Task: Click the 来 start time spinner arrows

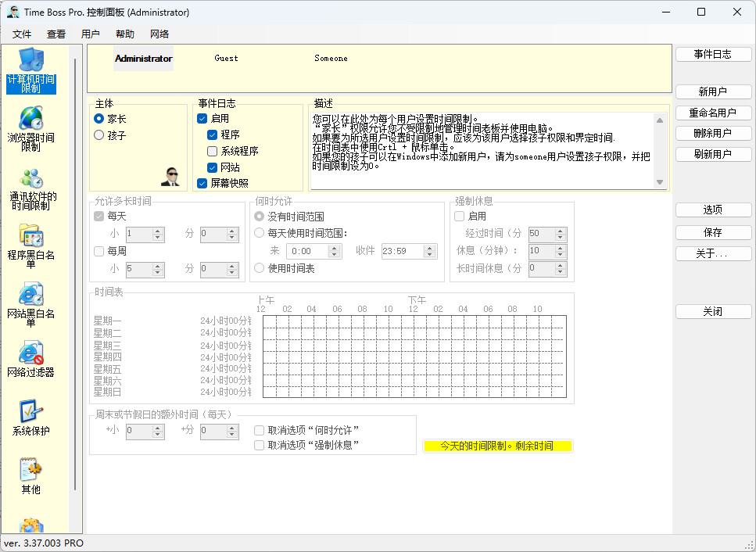Action: (x=334, y=251)
